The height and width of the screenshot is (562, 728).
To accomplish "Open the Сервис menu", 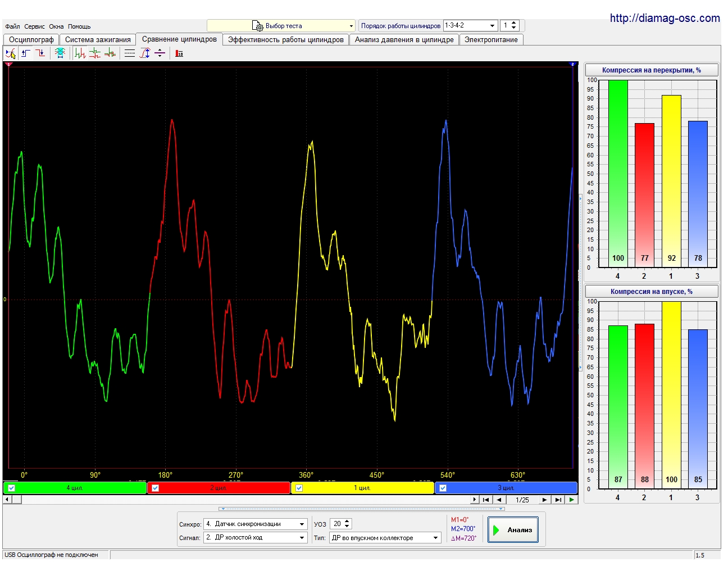I will coord(34,26).
